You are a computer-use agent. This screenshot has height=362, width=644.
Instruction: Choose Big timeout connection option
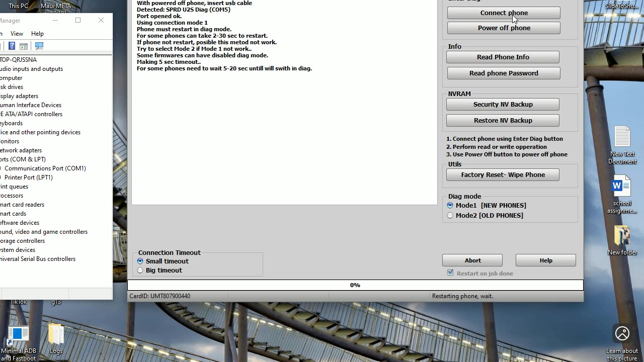[x=160, y=270]
